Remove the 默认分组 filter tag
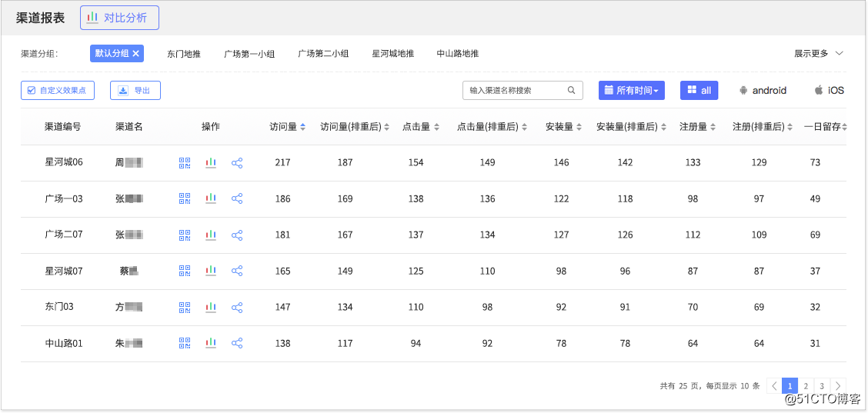Viewport: 868px width, 413px height. 135,54
